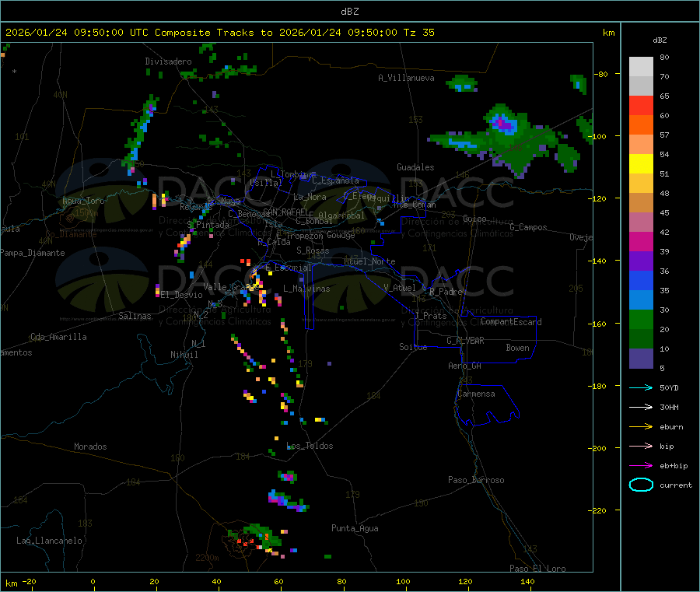Click the Morados map label
Screen dimensions: 700x592
[x=90, y=447]
